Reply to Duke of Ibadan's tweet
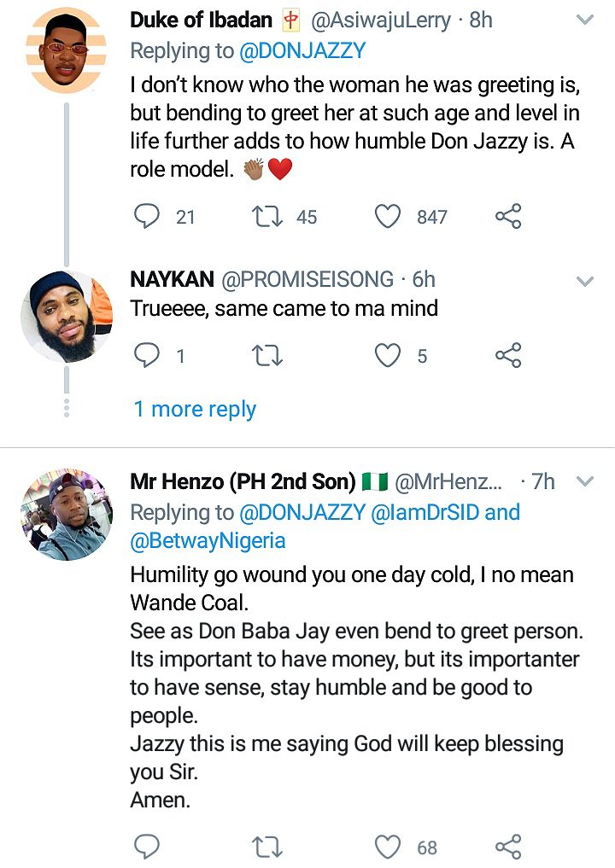 pyautogui.click(x=147, y=217)
